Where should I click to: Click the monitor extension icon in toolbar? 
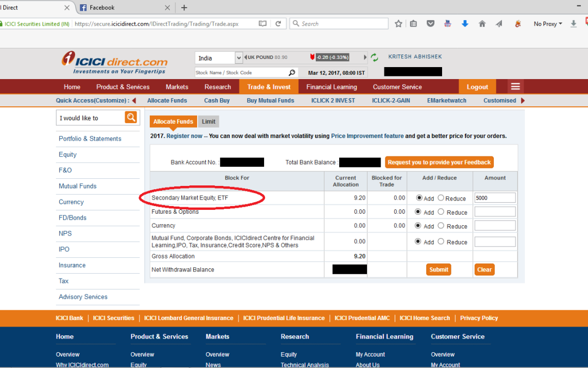coord(448,23)
